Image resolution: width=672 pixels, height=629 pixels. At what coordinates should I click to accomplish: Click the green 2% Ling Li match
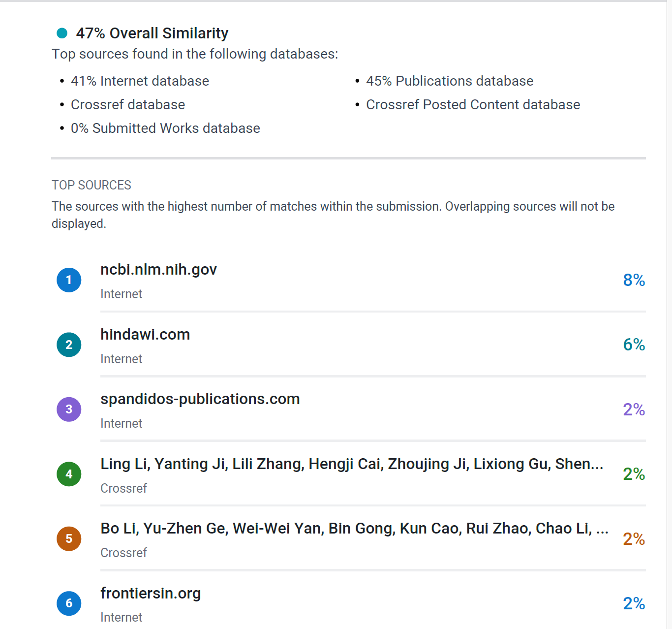click(x=634, y=474)
